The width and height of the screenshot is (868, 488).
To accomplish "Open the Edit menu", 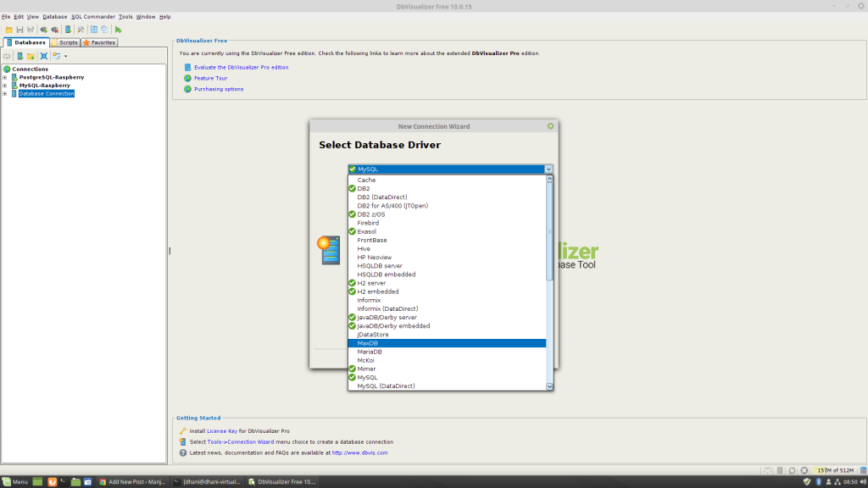I will pyautogui.click(x=19, y=17).
